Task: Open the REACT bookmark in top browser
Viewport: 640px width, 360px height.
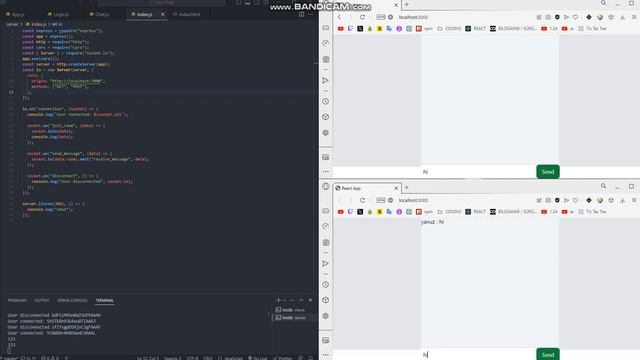Action: pyautogui.click(x=476, y=29)
